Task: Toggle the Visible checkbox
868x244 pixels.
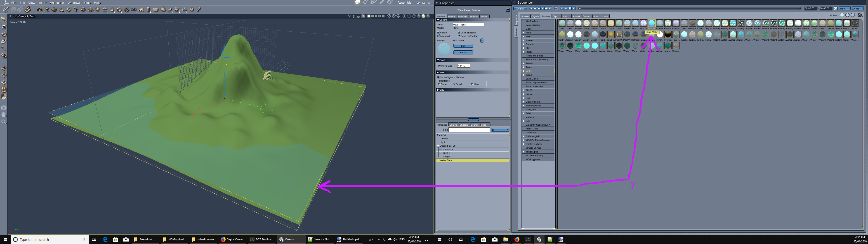Action: 439,32
